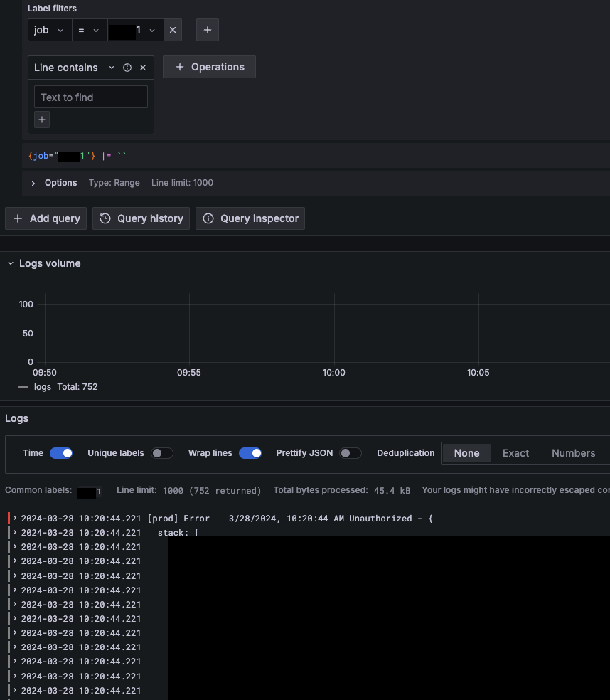Click 'Line limit: 1000' option text
This screenshot has width=610, height=700.
coord(182,183)
